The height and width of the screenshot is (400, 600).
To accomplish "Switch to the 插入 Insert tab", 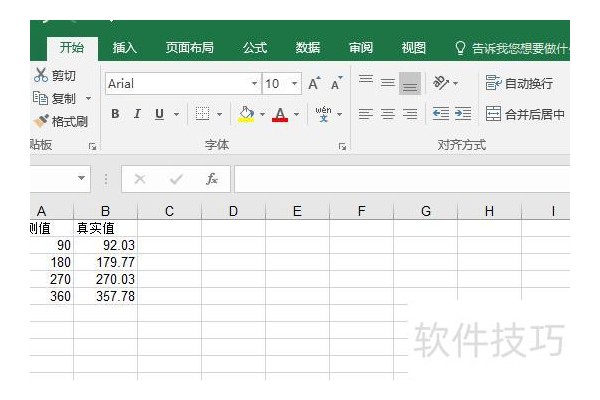I will pos(124,48).
